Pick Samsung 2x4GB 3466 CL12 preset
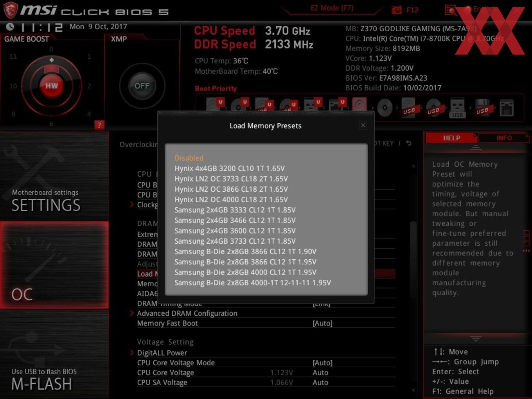 [235, 221]
